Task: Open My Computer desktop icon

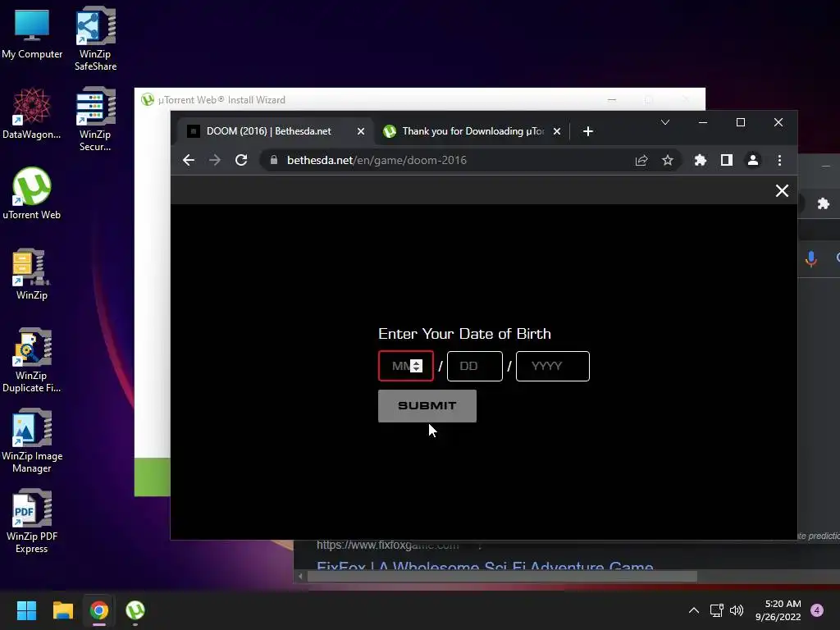Action: point(32,34)
